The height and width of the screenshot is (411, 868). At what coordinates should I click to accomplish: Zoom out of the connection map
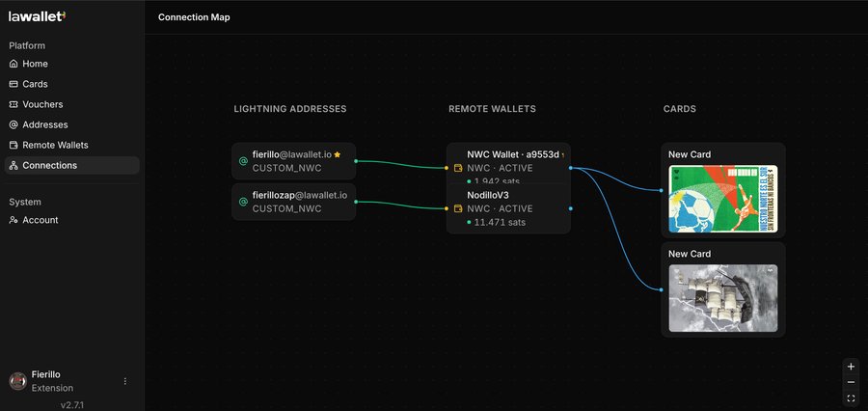click(x=851, y=382)
